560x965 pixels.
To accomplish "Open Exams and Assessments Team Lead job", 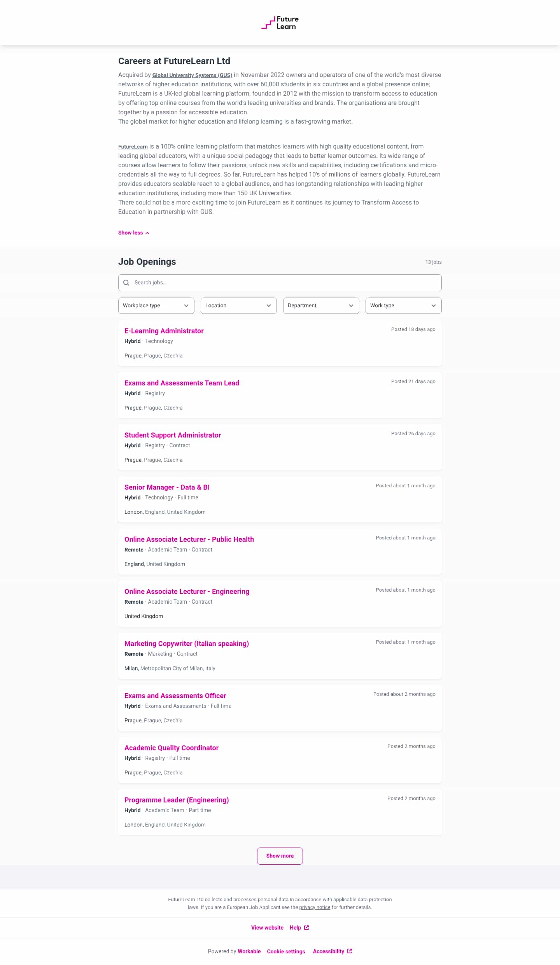I will pos(182,383).
